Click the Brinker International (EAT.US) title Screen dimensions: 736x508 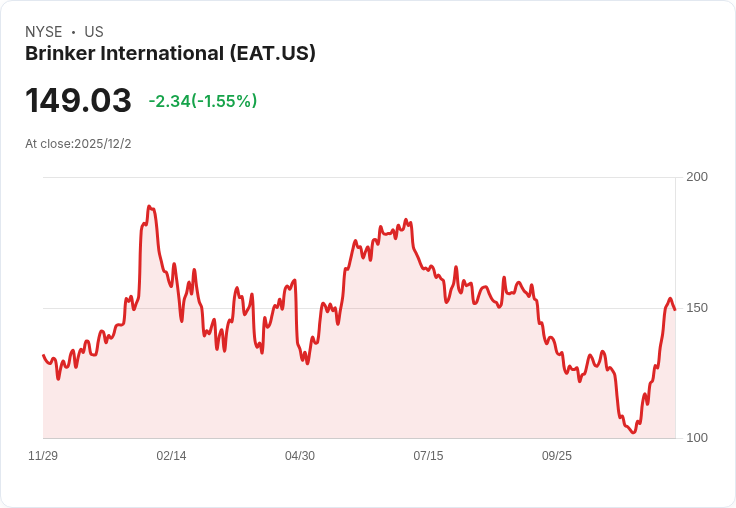(170, 53)
